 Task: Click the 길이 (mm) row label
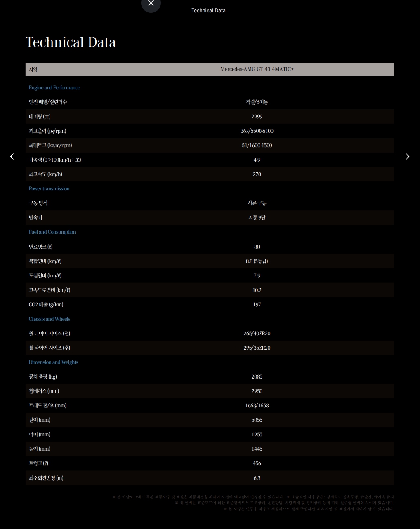click(40, 420)
